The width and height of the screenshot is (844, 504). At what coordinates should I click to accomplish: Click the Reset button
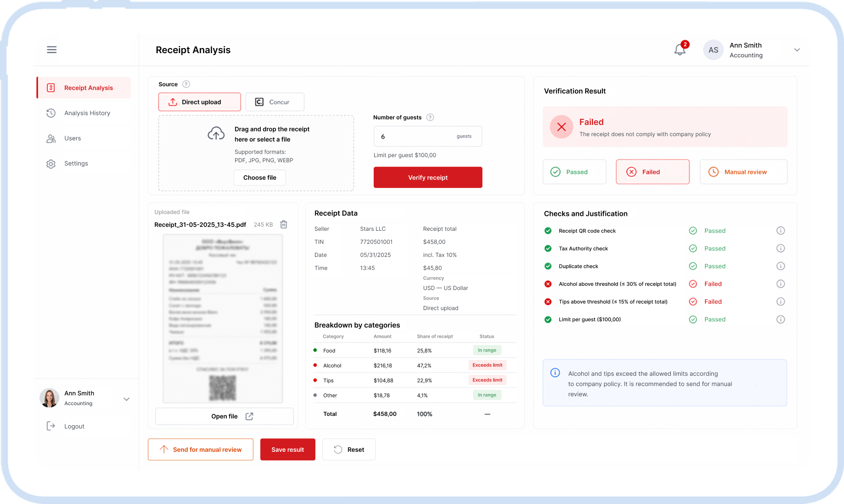349,449
